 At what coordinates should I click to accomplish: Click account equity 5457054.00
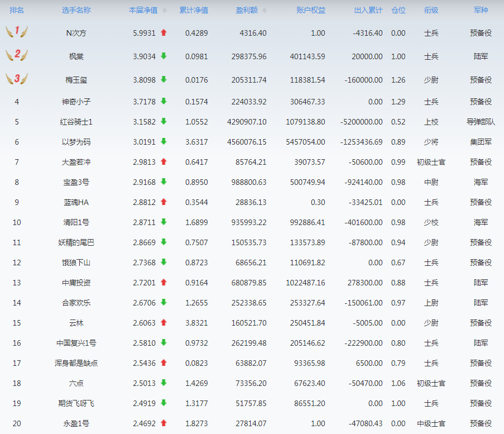point(305,142)
